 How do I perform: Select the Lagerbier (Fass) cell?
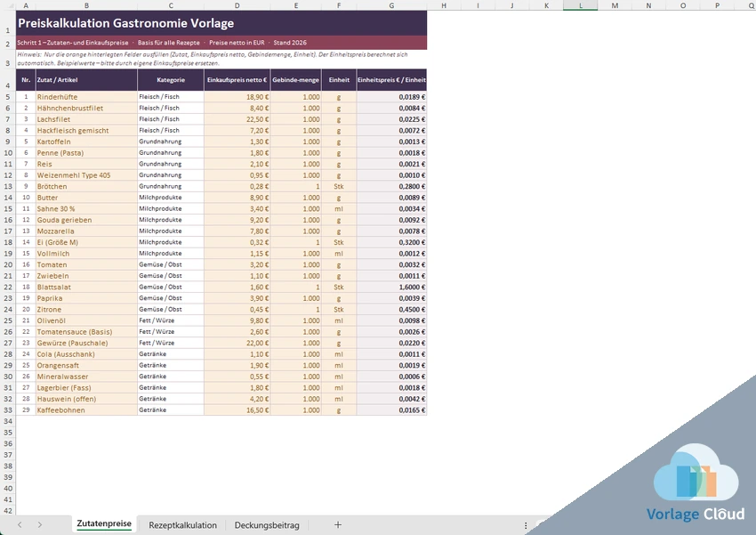point(86,388)
